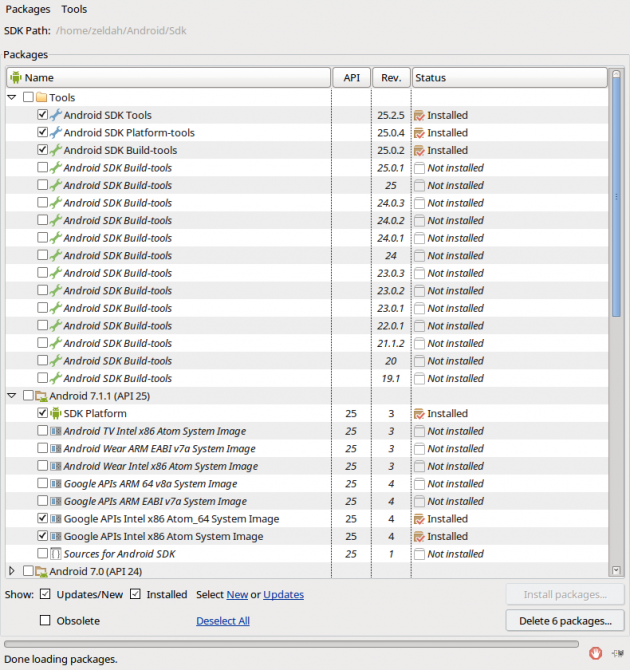Click wrench icon for Android SDK Platform-tools

click(x=56, y=132)
